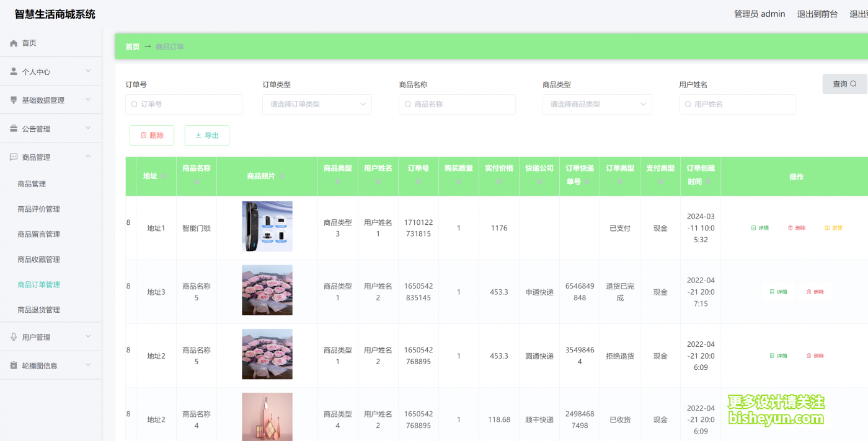This screenshot has width=868, height=441.
Task: Toggle sorting on the 购买数量 column
Action: tap(458, 181)
